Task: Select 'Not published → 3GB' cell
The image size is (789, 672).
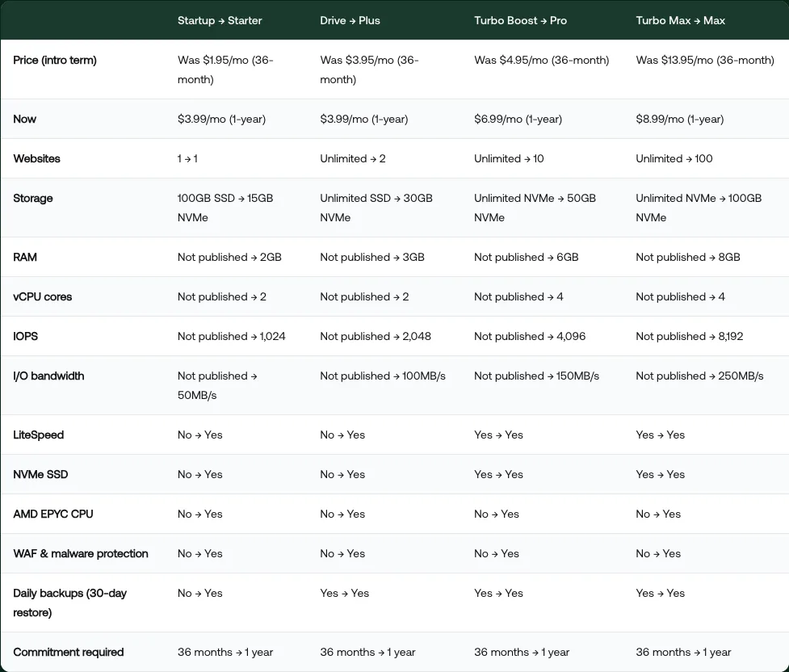Action: click(x=372, y=257)
